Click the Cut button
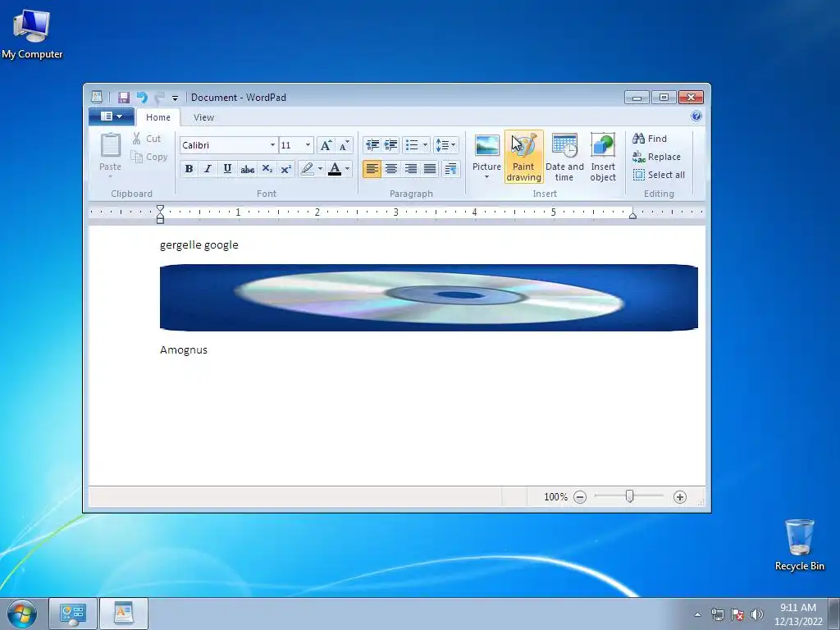 pos(147,139)
